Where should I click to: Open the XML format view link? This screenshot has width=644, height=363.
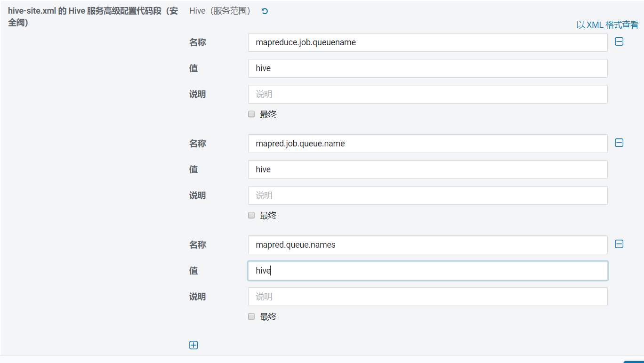pyautogui.click(x=607, y=25)
